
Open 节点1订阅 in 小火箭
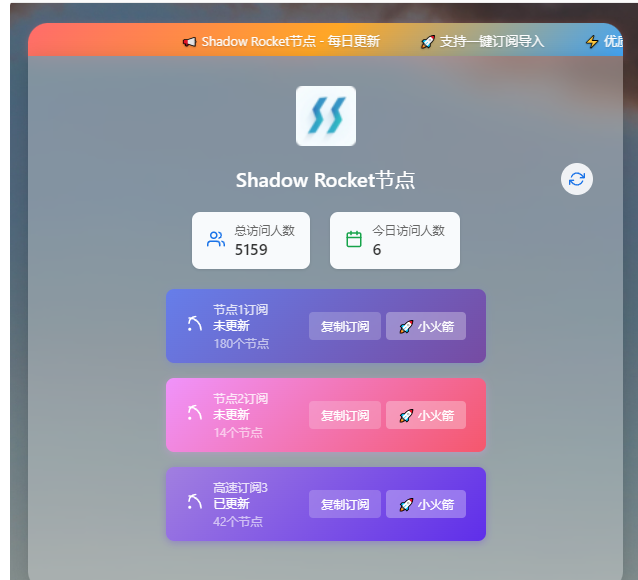pos(426,326)
